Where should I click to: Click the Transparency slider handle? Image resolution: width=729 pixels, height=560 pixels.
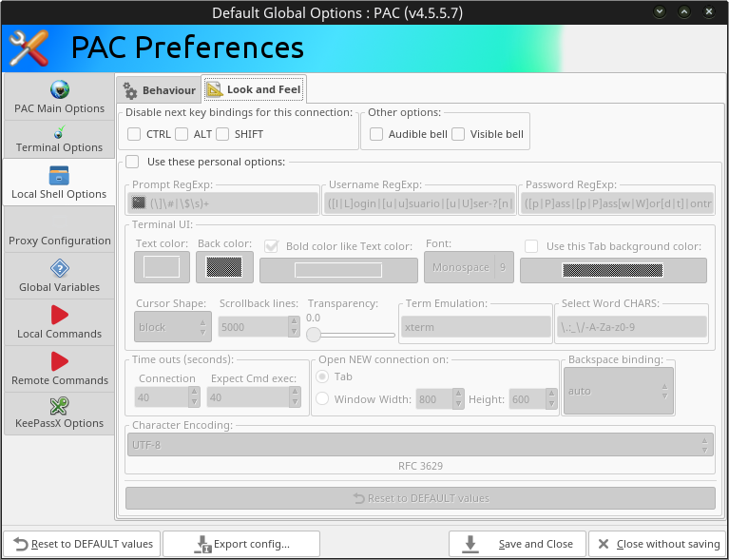point(314,335)
